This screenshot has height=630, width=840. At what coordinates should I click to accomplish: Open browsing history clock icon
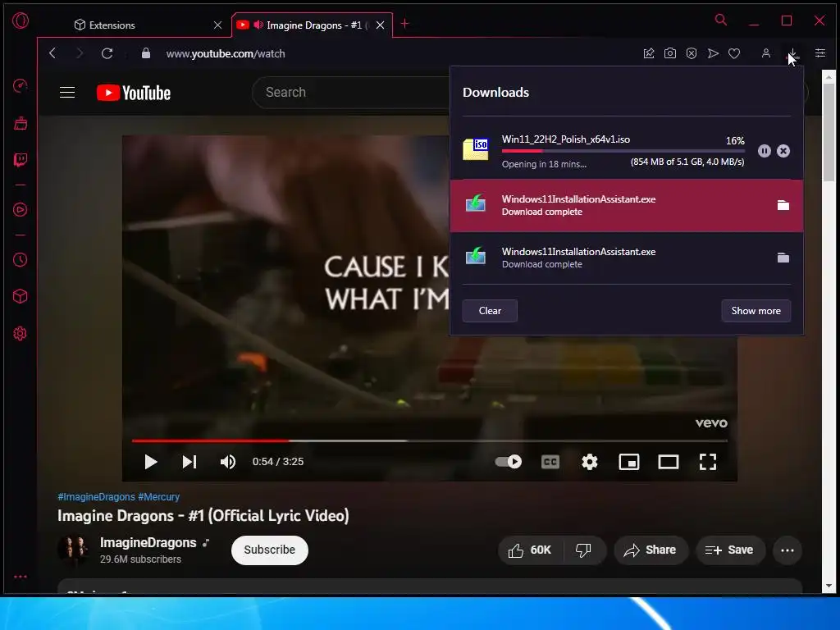tap(21, 260)
